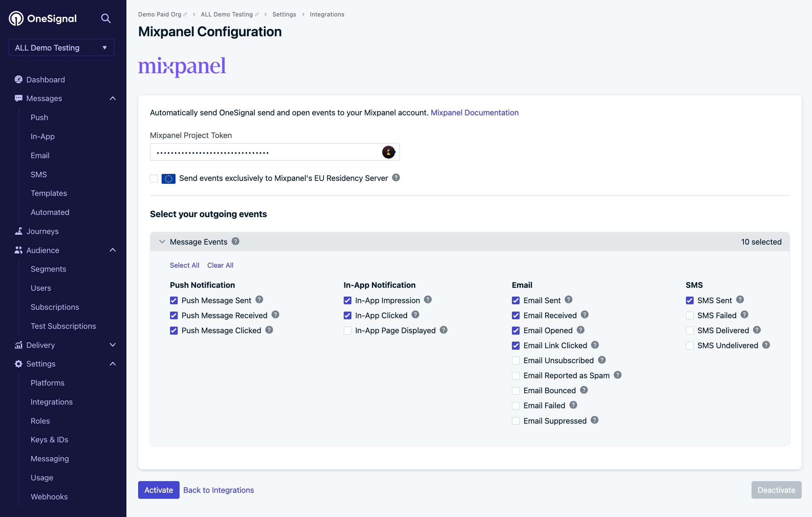Image resolution: width=812 pixels, height=517 pixels.
Task: Click help icon beside In-App Impression
Action: 428,300
